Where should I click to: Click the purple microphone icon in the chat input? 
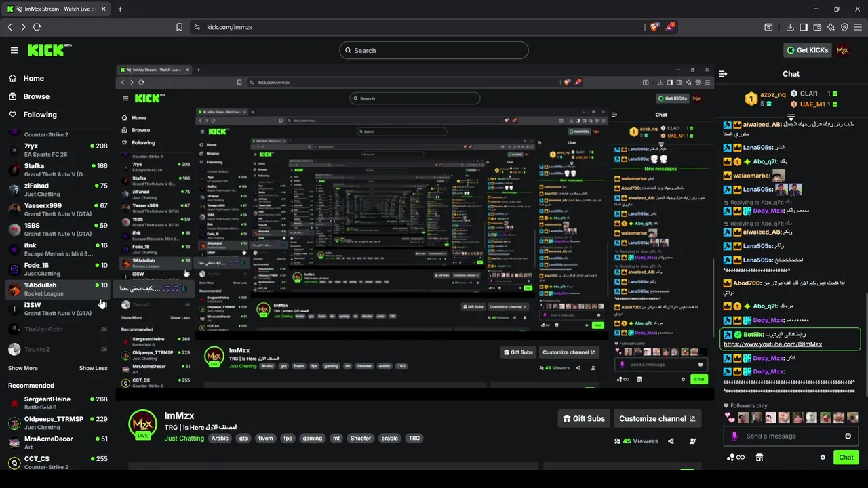[734, 436]
